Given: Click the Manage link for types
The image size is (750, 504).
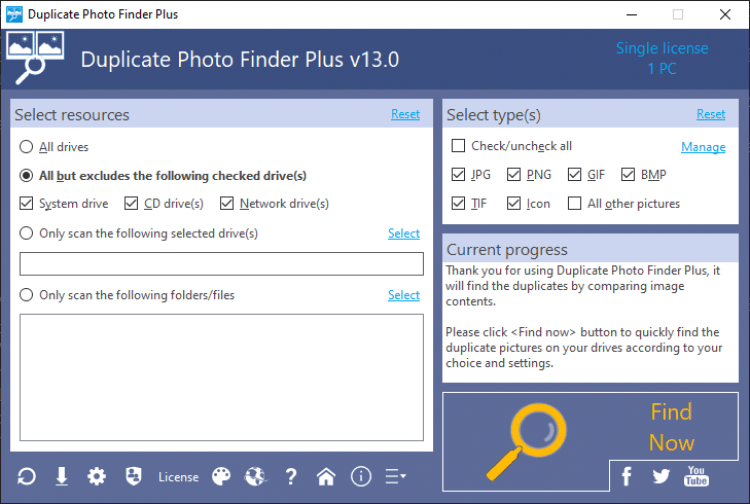Looking at the screenshot, I should [703, 147].
